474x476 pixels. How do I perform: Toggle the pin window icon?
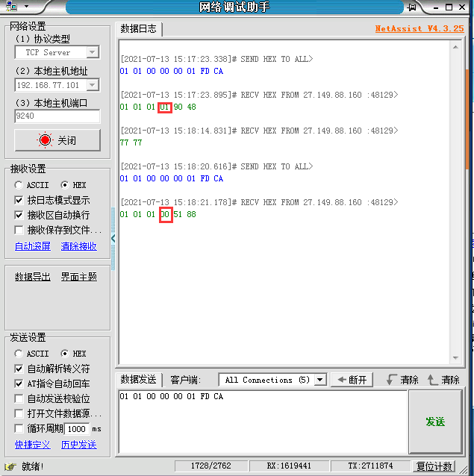pos(411,7)
